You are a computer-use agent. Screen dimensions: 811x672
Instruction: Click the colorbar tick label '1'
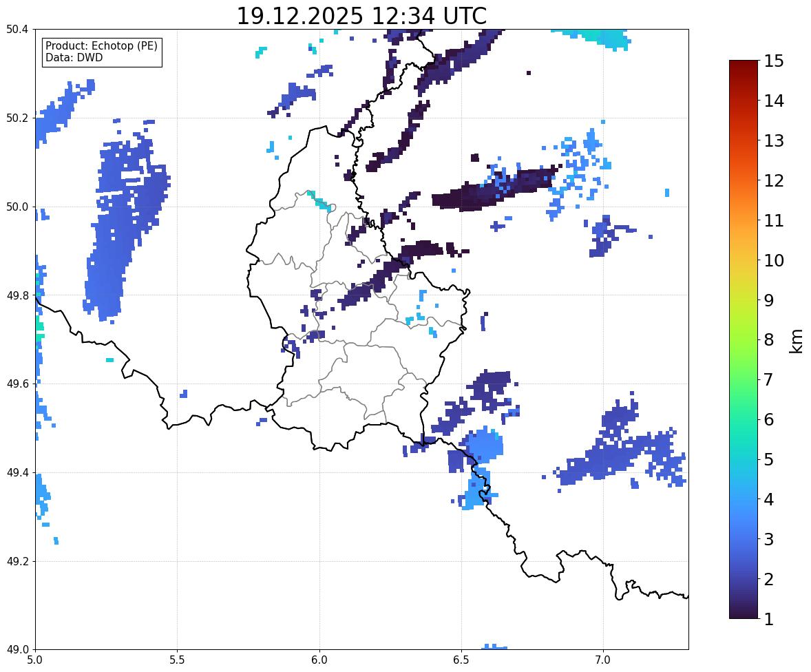coord(768,619)
